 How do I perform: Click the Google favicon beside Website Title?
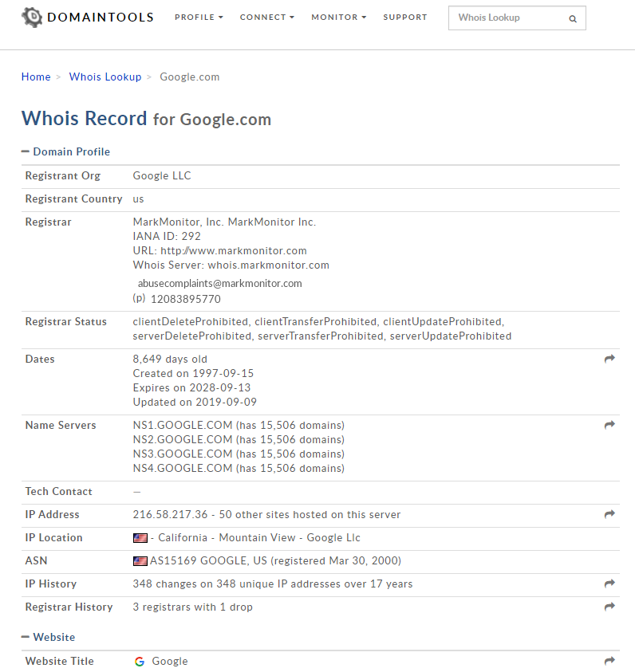pyautogui.click(x=140, y=662)
